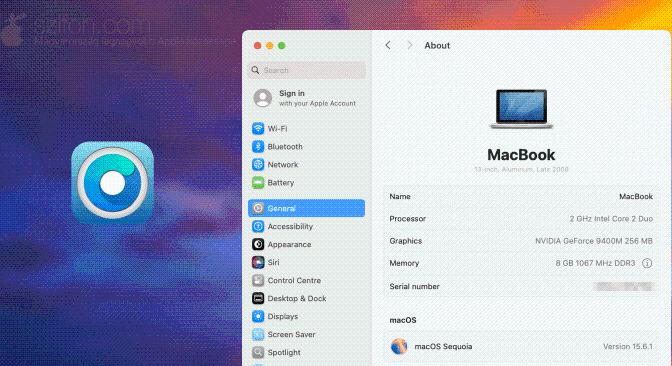The width and height of the screenshot is (672, 366).
Task: Select Accessibility label in sidebar
Action: 290,226
